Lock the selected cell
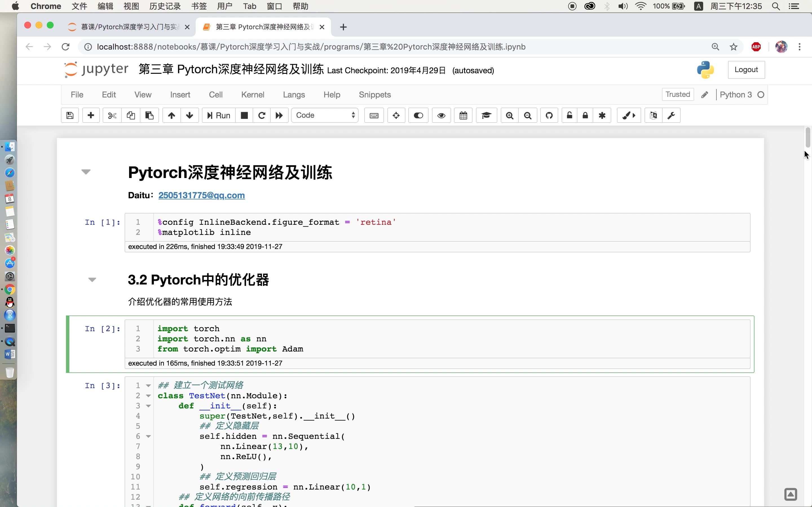The width and height of the screenshot is (812, 507). point(585,115)
